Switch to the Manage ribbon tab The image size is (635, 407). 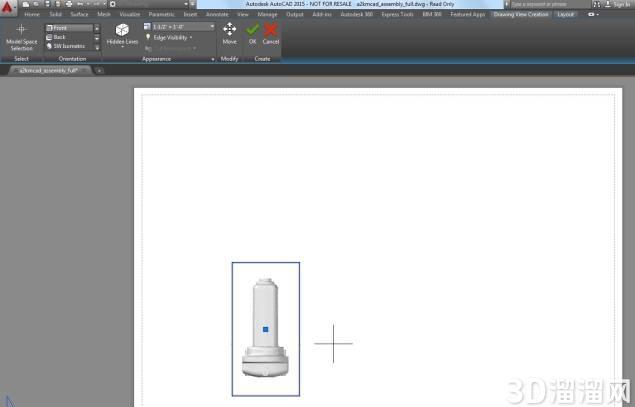pos(267,14)
